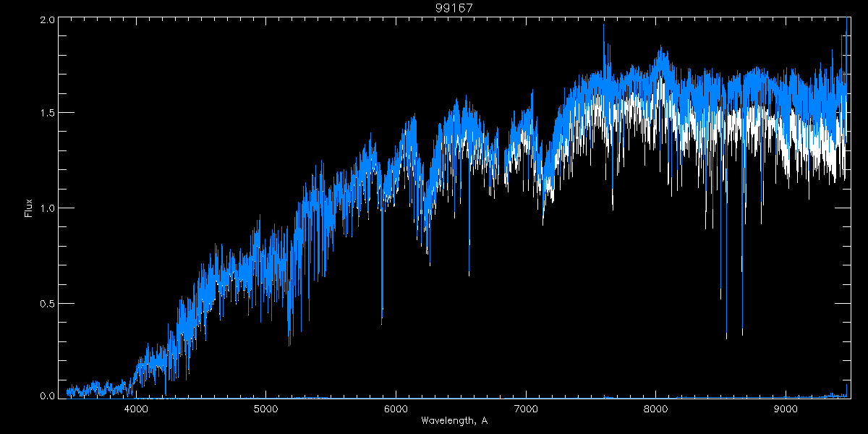Click bottom of absorption line near 6560
Screen dimensions: 868x434
tap(469, 274)
